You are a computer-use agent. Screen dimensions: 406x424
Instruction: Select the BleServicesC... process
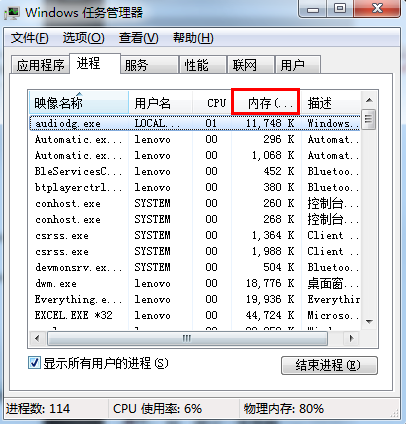(195, 171)
